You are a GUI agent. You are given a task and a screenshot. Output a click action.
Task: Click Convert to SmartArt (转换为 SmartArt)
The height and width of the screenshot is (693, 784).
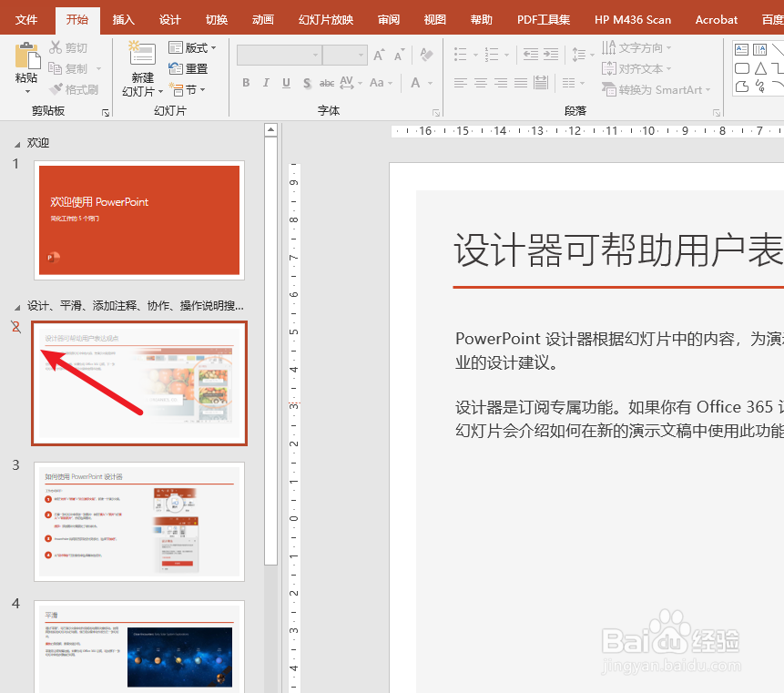tap(656, 90)
